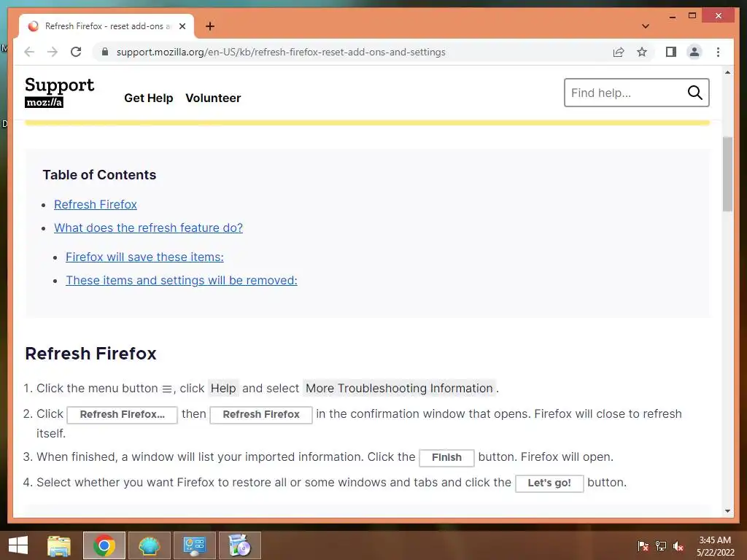Viewport: 747px width, 560px height.
Task: Open Windows Start button
Action: coord(18,545)
